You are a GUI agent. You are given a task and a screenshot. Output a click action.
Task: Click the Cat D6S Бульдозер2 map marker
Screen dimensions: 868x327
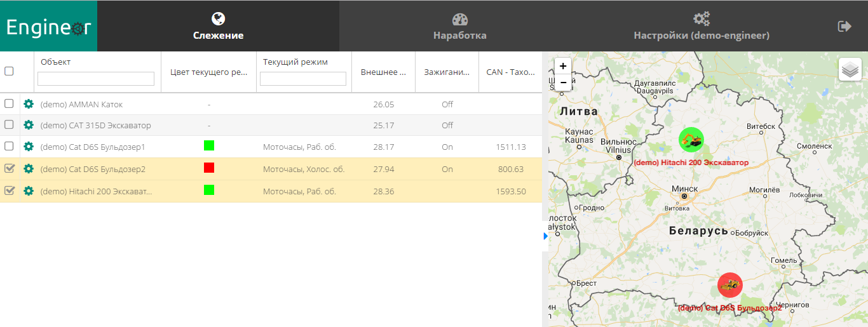pyautogui.click(x=729, y=285)
